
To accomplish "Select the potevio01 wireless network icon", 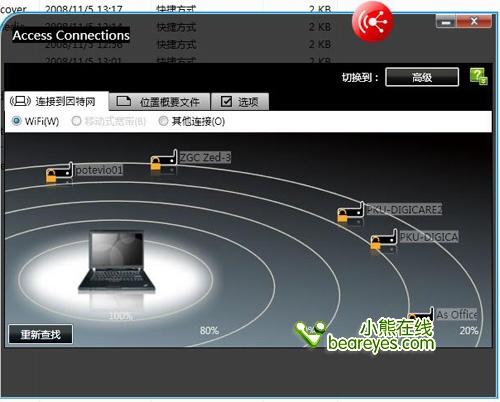I will 59,173.
